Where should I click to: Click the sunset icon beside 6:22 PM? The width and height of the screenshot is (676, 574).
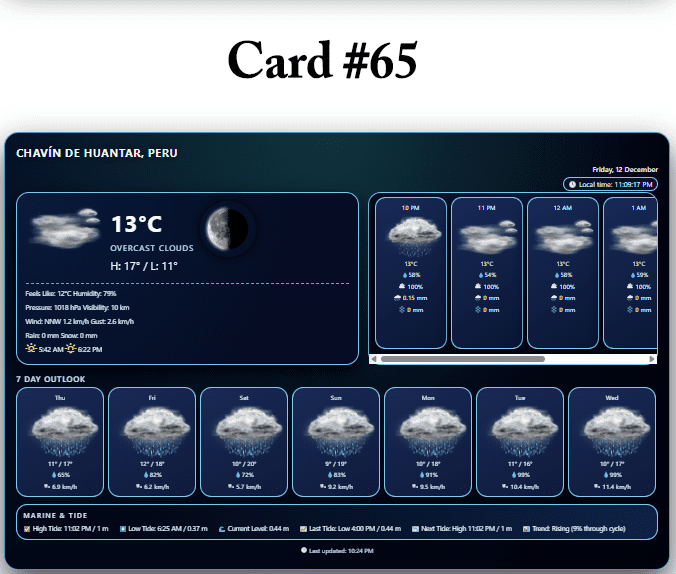(x=71, y=349)
